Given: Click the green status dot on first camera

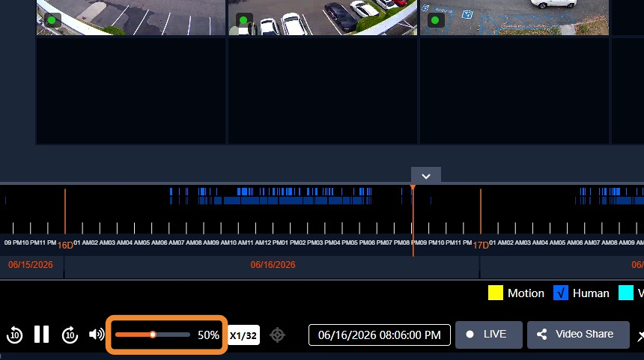Looking at the screenshot, I should coord(52,20).
